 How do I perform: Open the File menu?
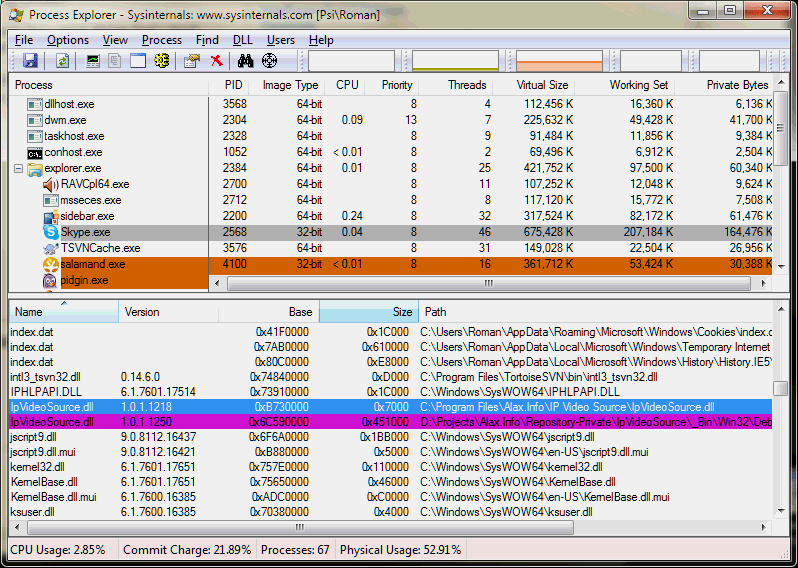24,40
